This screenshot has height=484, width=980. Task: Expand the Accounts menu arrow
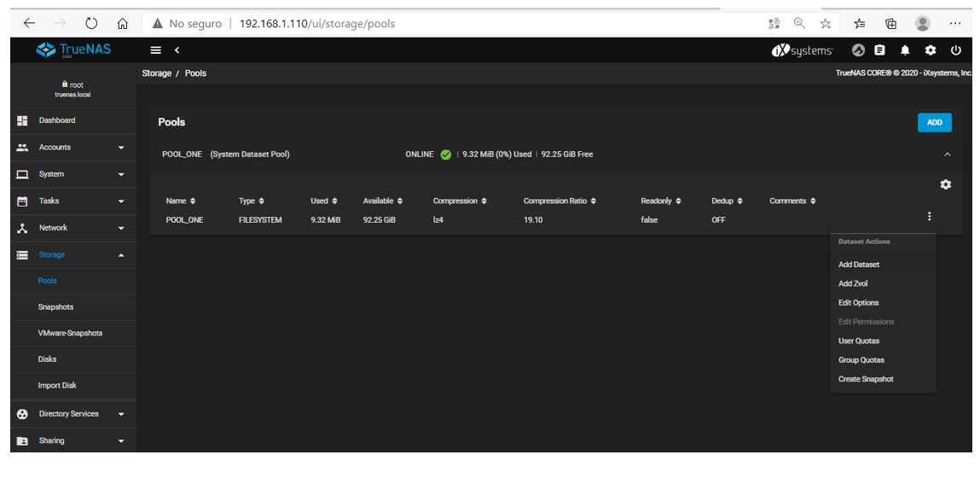121,148
